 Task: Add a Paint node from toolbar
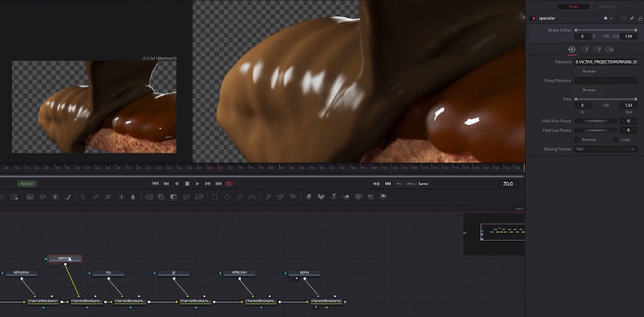[x=68, y=197]
